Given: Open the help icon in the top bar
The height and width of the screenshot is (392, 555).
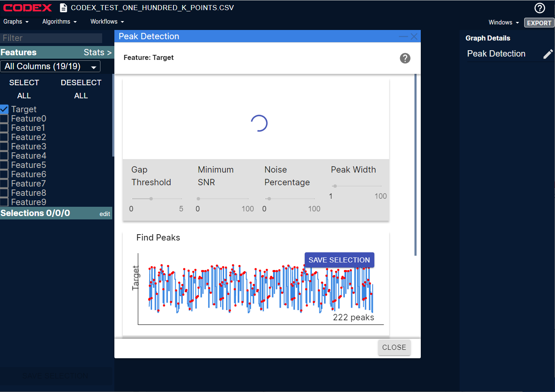Looking at the screenshot, I should tap(540, 8).
